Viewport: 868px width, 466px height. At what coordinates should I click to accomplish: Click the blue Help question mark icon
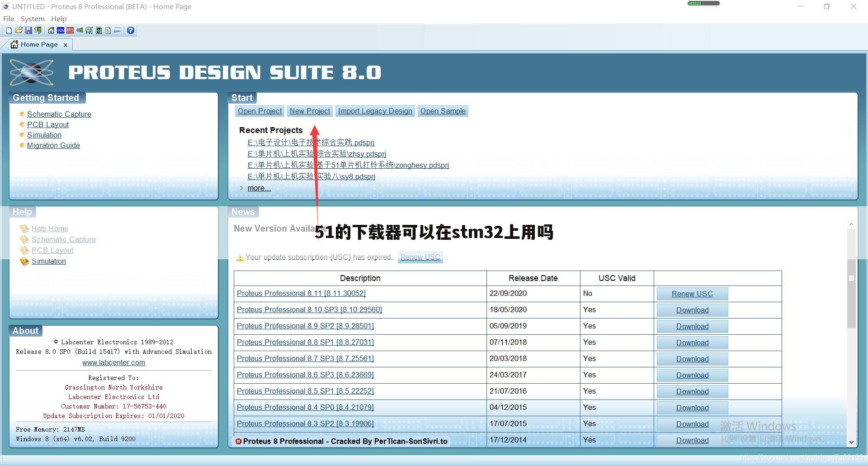pos(131,30)
